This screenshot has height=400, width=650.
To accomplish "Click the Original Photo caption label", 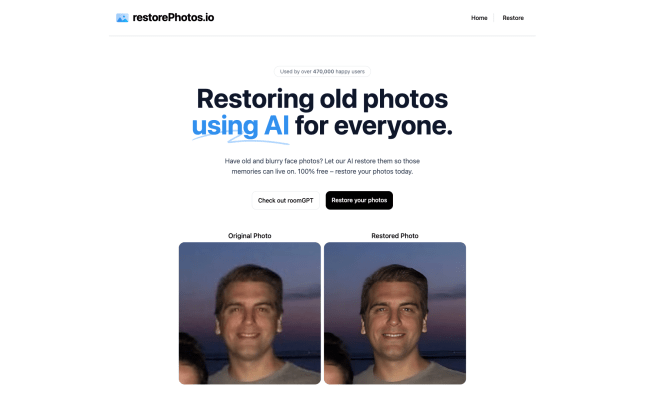I will [x=250, y=235].
